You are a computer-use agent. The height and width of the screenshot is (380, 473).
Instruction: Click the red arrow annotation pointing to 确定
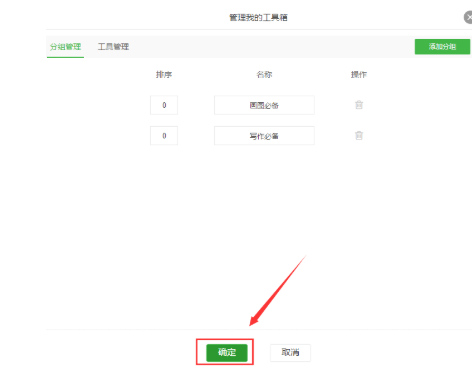coord(278,290)
